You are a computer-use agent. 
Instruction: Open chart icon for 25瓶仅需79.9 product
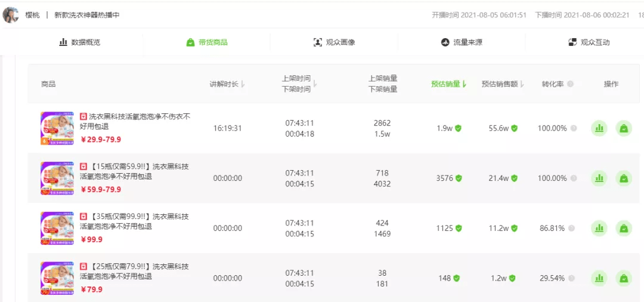pyautogui.click(x=599, y=278)
